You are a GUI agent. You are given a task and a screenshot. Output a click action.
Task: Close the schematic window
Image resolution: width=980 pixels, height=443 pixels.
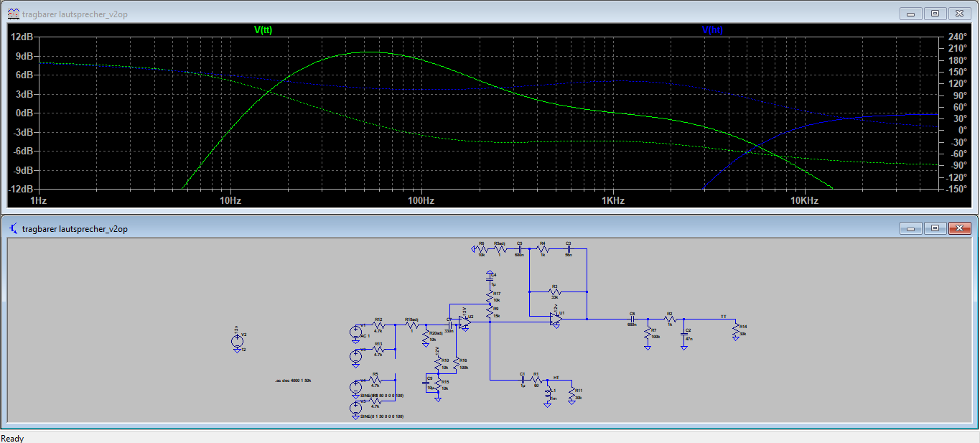[x=958, y=228]
